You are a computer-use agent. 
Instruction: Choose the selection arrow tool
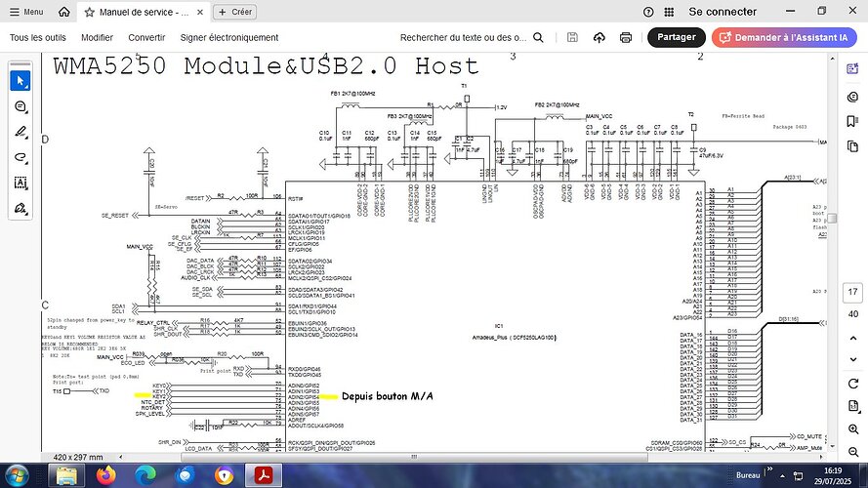(x=21, y=81)
